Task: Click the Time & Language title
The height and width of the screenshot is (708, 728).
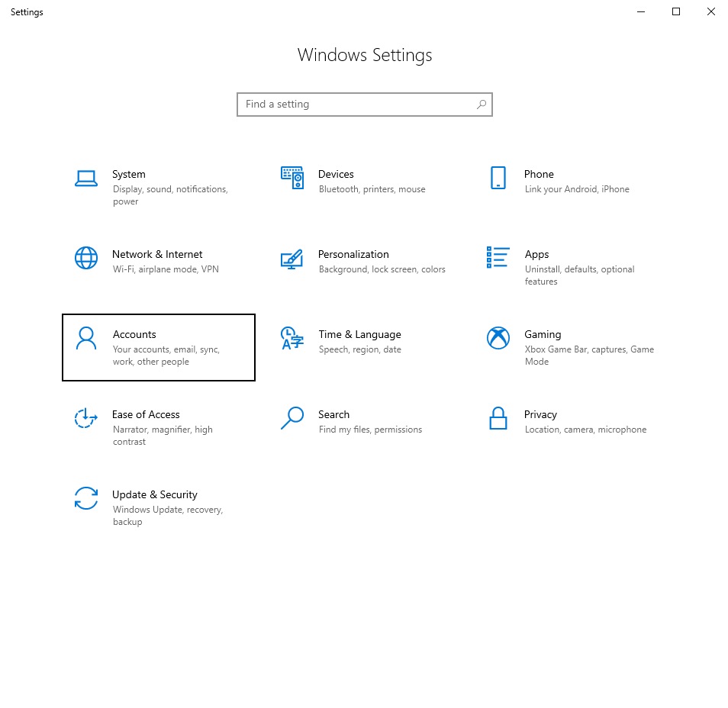Action: [x=360, y=335]
